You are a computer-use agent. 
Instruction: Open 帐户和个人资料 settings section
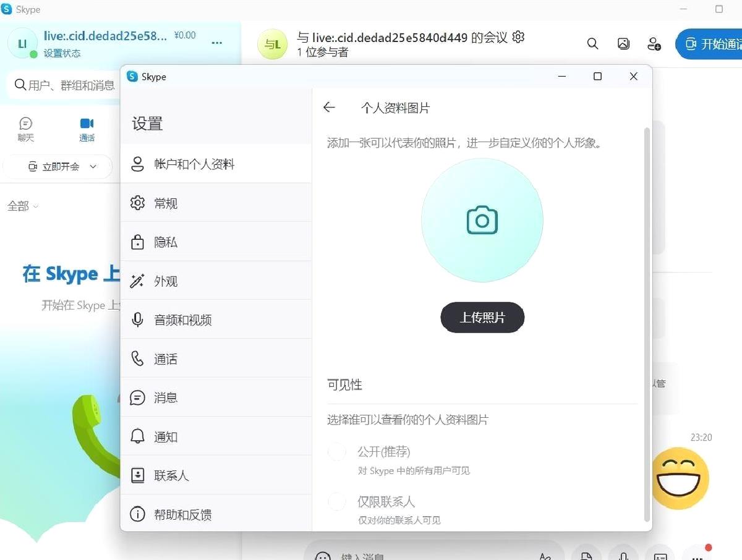coord(216,164)
